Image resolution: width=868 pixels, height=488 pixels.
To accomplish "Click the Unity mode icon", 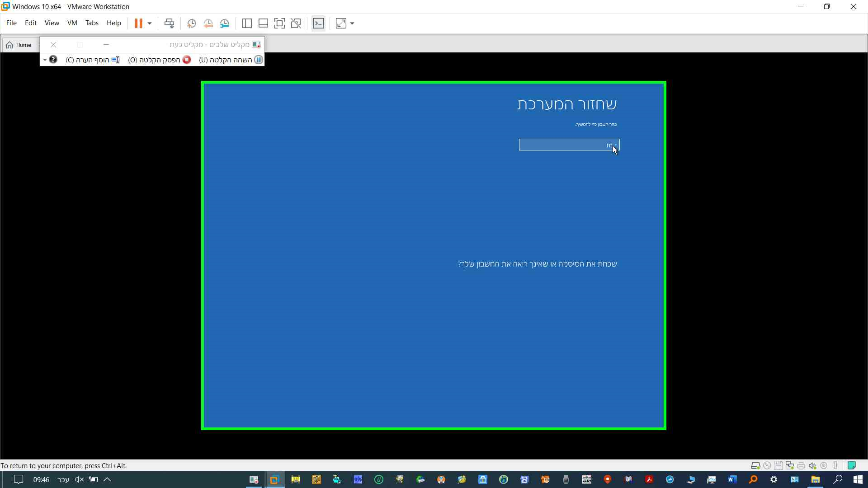I will click(296, 23).
